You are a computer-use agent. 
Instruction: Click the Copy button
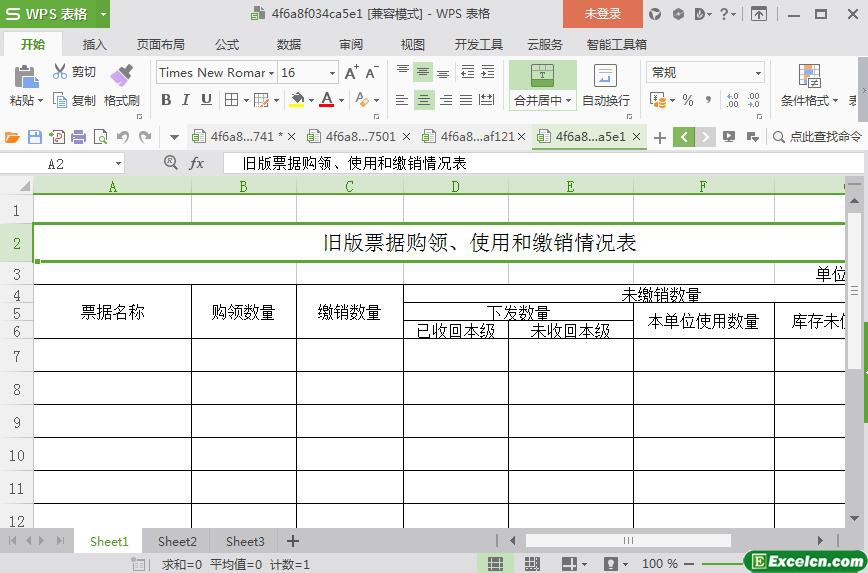[x=75, y=100]
